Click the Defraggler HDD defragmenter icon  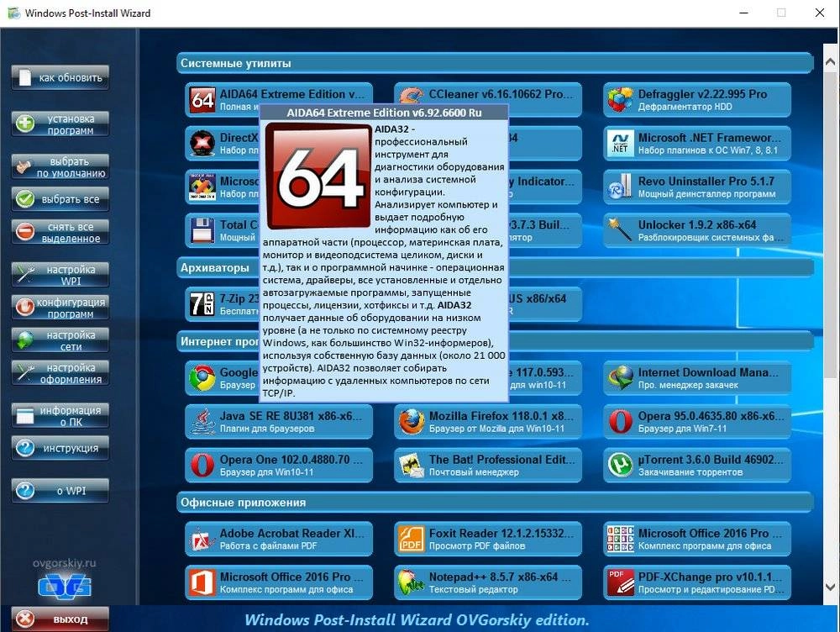pos(619,99)
